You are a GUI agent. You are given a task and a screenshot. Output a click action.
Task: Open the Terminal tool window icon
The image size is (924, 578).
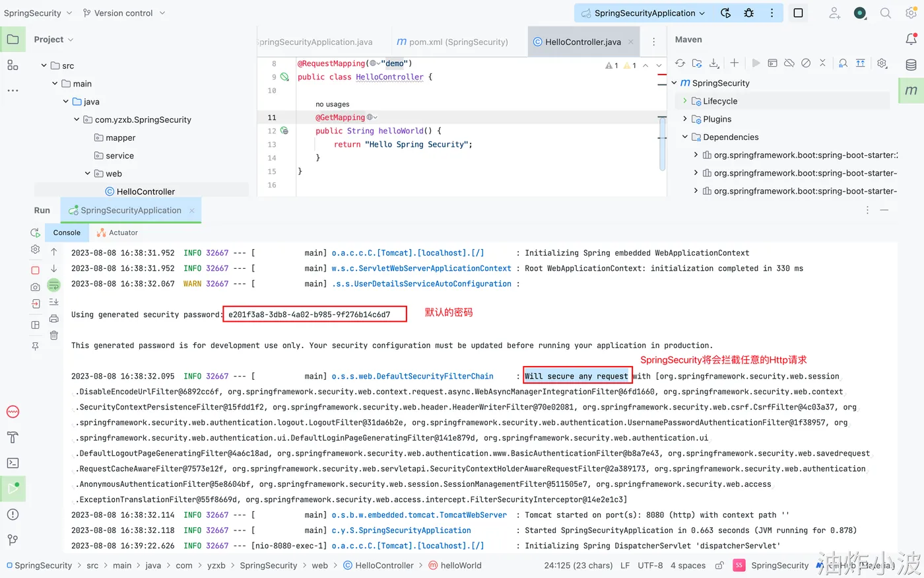[x=13, y=463]
